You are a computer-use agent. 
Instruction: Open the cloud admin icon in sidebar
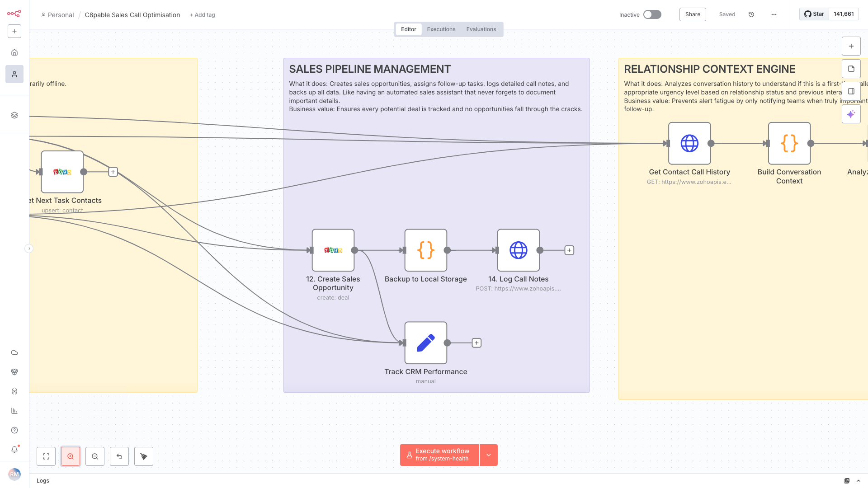14,352
